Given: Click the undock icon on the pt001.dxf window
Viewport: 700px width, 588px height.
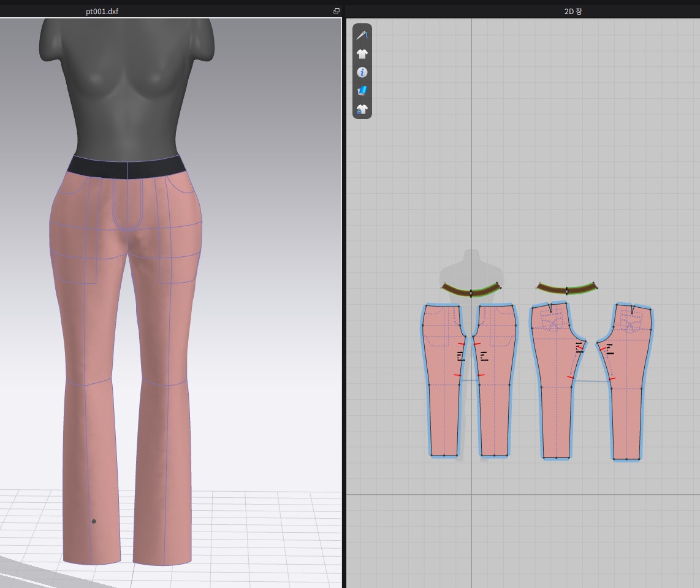Looking at the screenshot, I should 336,11.
